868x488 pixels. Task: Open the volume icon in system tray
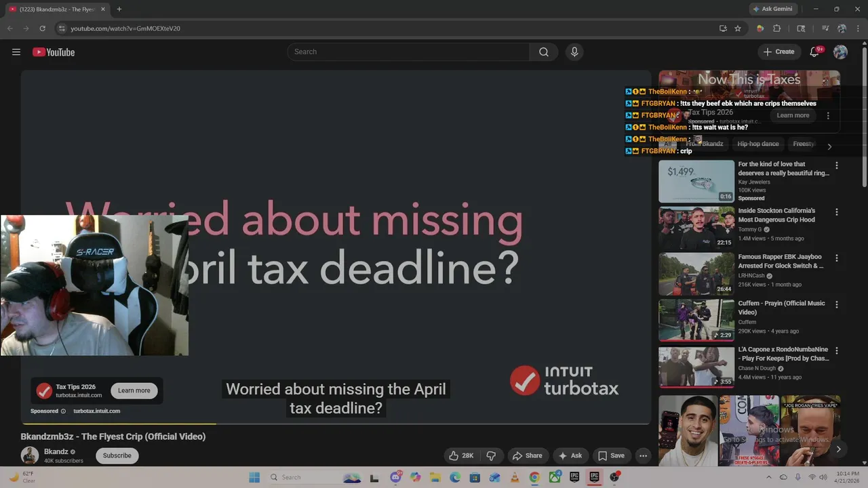(824, 477)
